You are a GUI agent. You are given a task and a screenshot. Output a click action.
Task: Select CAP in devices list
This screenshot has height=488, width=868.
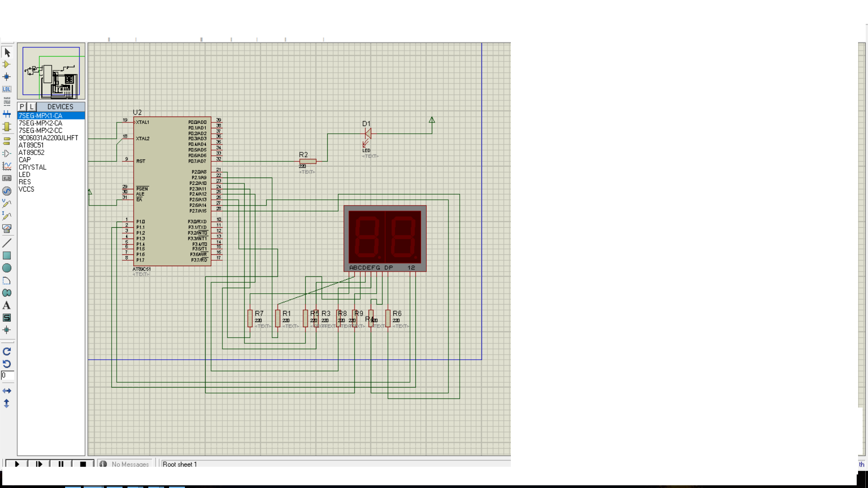(x=51, y=160)
